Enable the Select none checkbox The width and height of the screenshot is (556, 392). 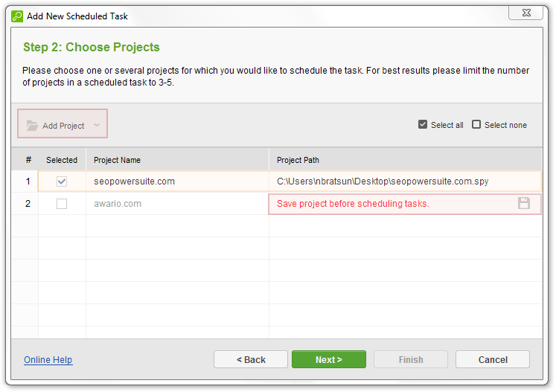(476, 125)
